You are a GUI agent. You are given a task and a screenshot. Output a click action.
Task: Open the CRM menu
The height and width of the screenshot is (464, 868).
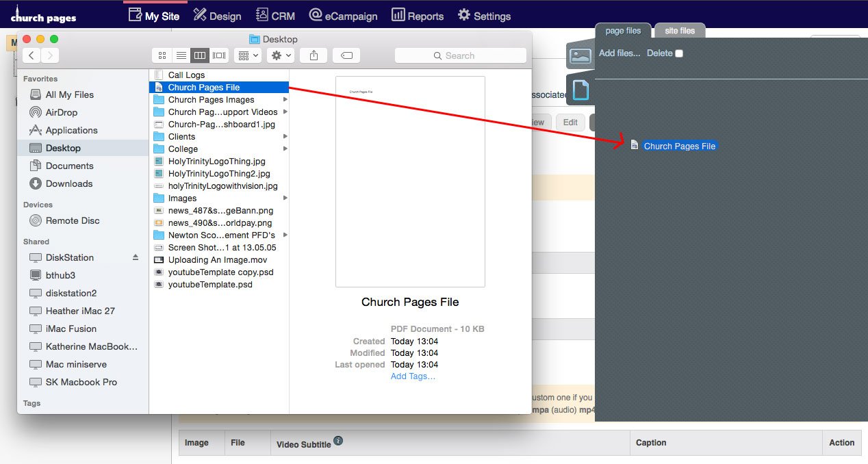click(275, 16)
